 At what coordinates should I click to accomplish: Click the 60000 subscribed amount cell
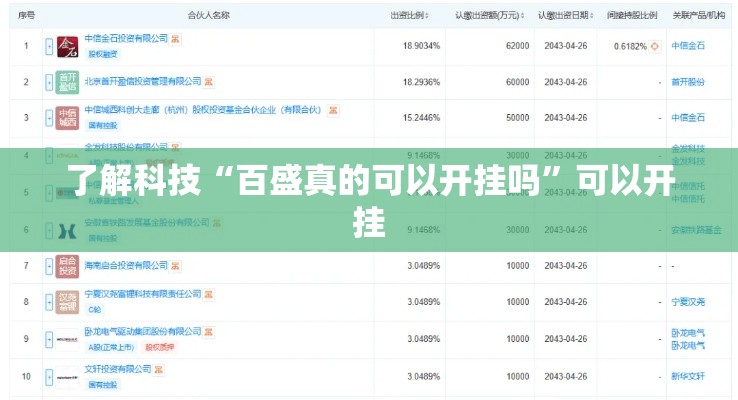click(x=518, y=82)
